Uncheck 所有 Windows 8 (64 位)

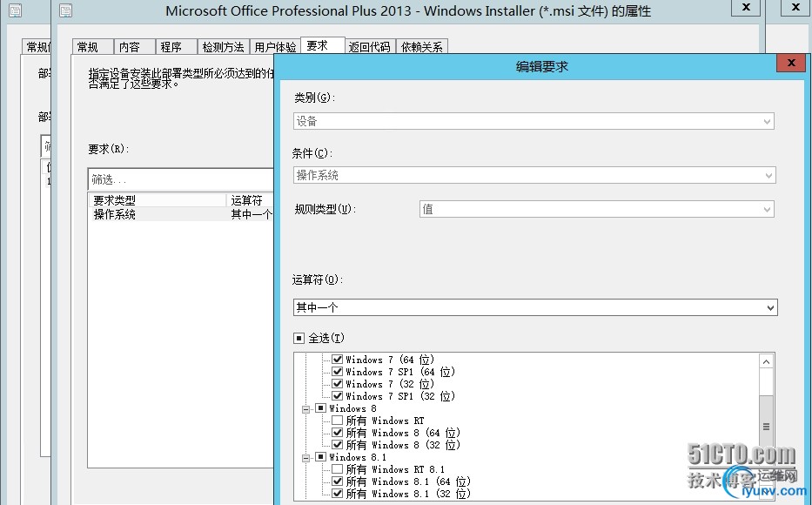pos(337,433)
